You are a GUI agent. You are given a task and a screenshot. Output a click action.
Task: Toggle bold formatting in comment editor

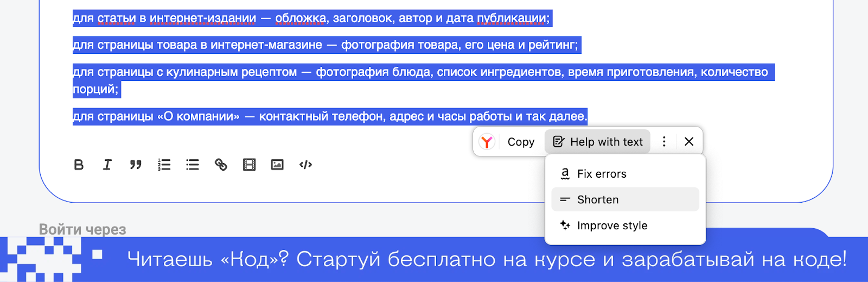point(79,165)
